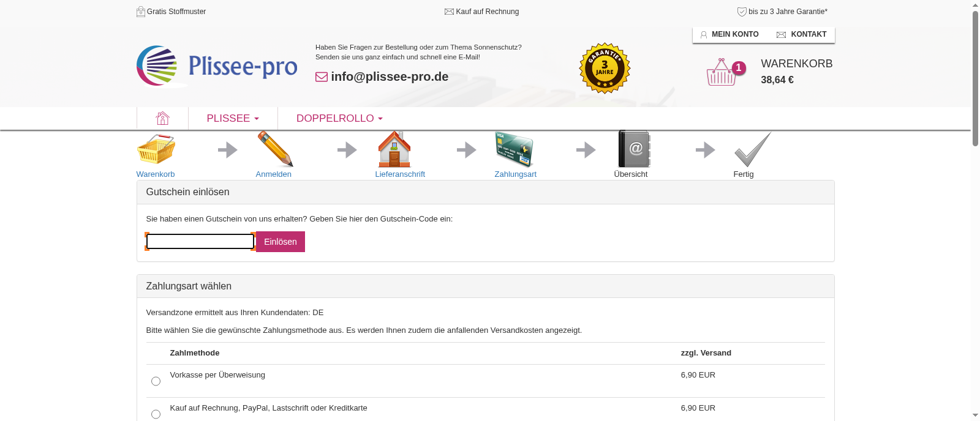Go to Lieferanschrift step link

coord(400,174)
